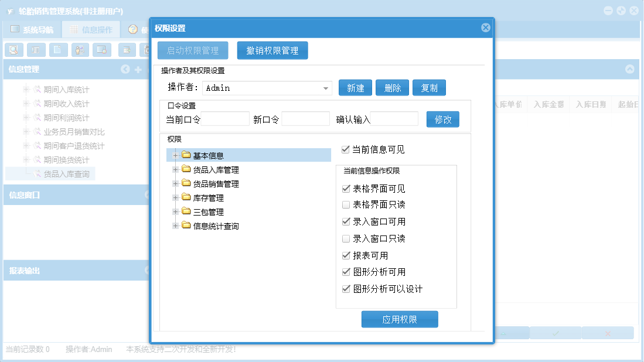This screenshot has height=362, width=644.
Task: Expand the 三包管理 tree node
Action: click(x=175, y=212)
